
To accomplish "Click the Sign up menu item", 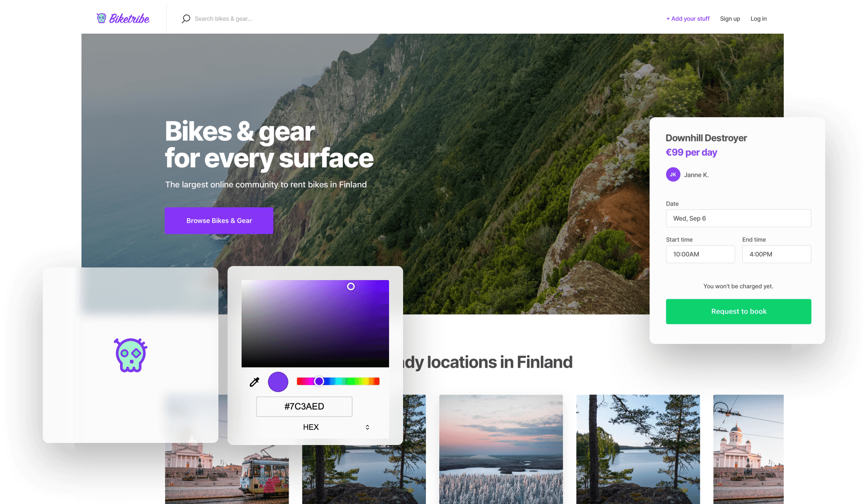I will [730, 19].
